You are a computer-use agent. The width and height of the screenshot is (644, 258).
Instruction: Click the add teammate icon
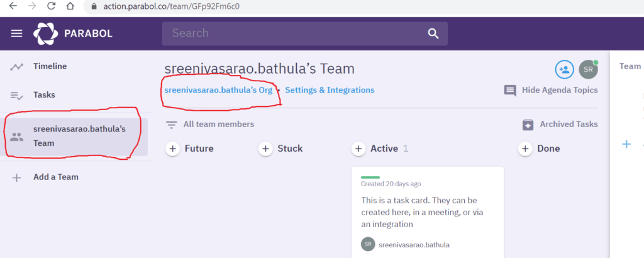point(564,69)
